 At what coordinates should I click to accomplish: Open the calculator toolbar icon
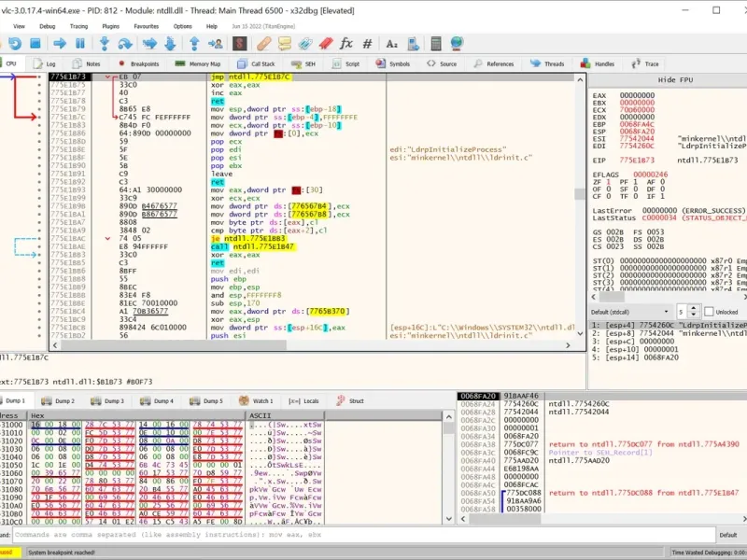434,43
